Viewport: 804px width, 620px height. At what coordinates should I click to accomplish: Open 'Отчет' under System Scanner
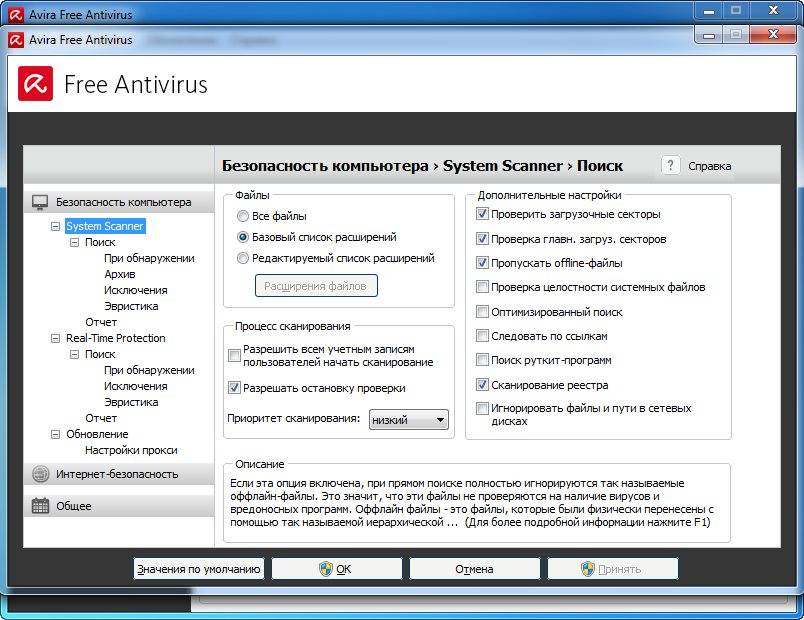point(101,322)
